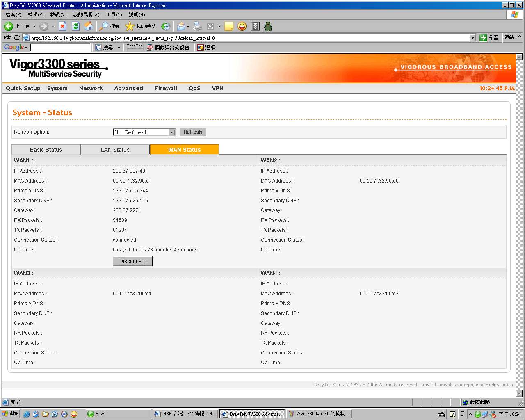
Task: Click the Mail envelope icon
Action: [181, 26]
